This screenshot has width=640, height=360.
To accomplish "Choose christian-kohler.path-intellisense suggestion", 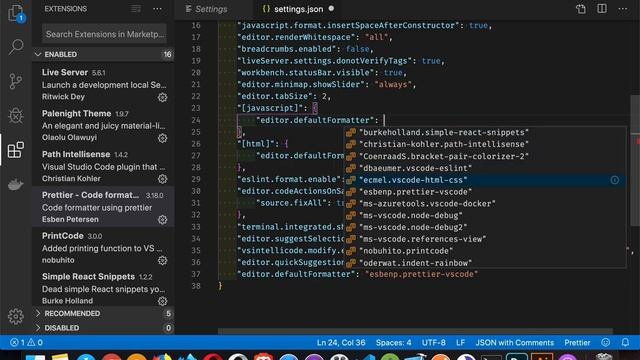I will 485,144.
